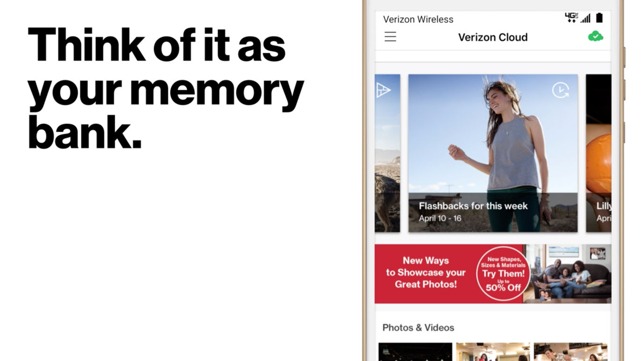Screen dimensions: 644x361
Task: Click the 'New Ways to Showcase' banner text
Action: (425, 273)
